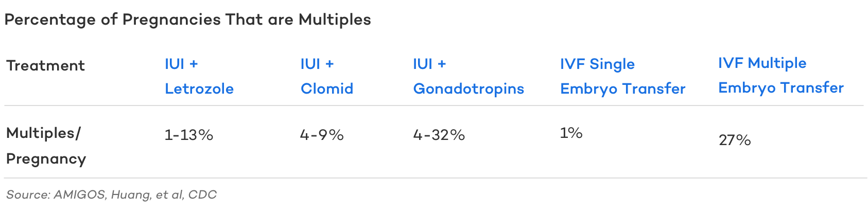The image size is (868, 213).
Task: Click the Embryo Transfer text under IVF Multiple
Action: [x=781, y=88]
